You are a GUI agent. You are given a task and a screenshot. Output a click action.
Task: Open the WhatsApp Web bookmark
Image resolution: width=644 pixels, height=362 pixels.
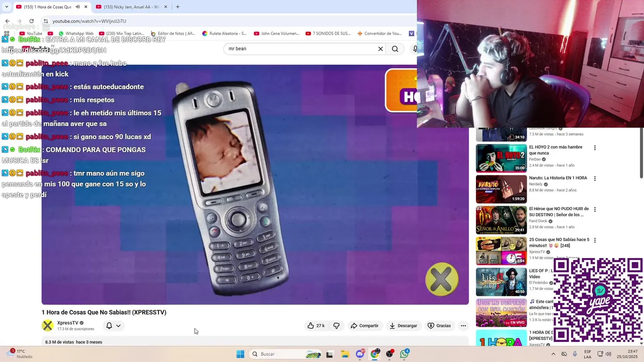coord(75,34)
